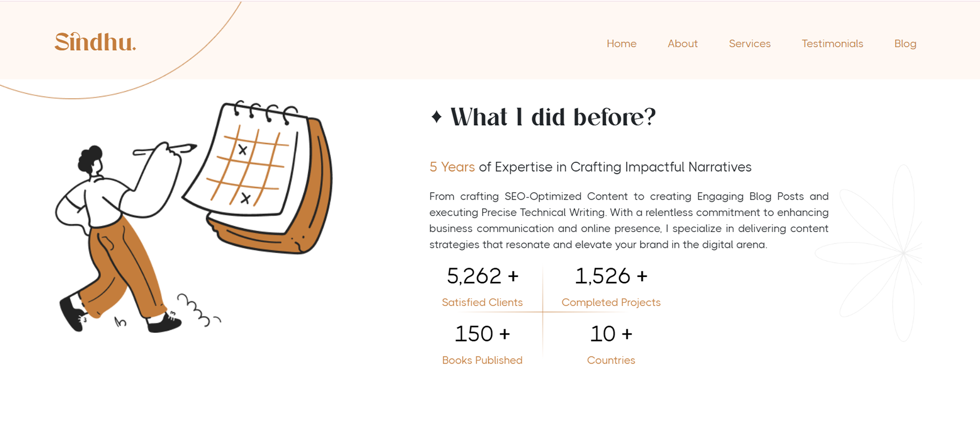Select the Satisfied Clients label

(482, 302)
